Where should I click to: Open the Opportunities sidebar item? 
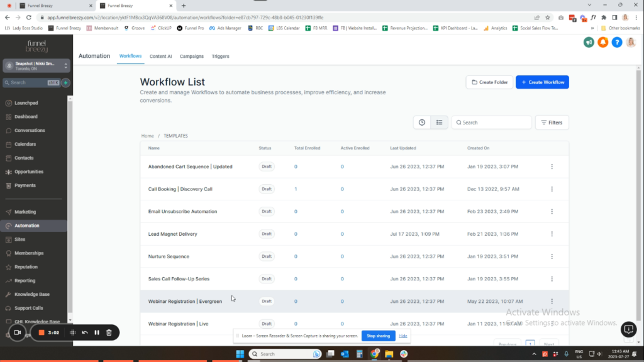click(29, 172)
